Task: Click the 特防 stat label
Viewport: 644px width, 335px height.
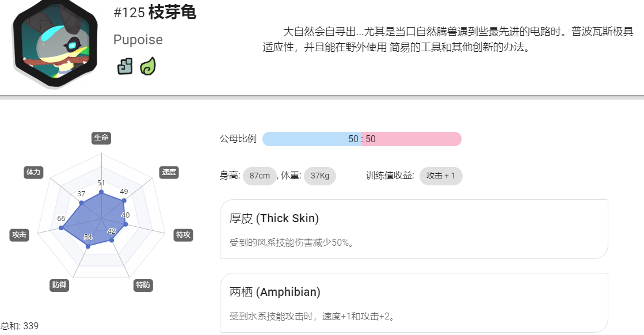Action: coord(143,285)
